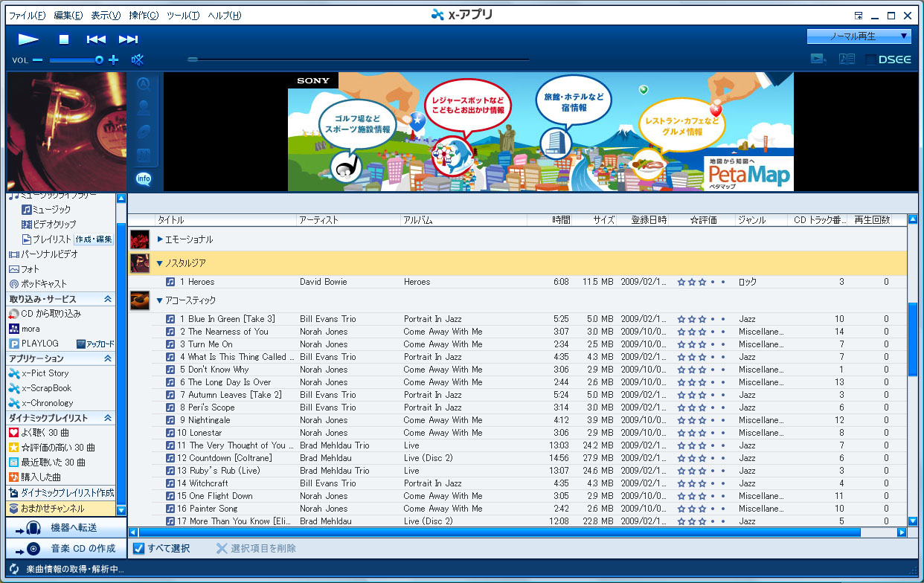Viewport: 924px width, 583px height.
Task: Open the 編集(E) menu
Action: pyautogui.click(x=68, y=16)
